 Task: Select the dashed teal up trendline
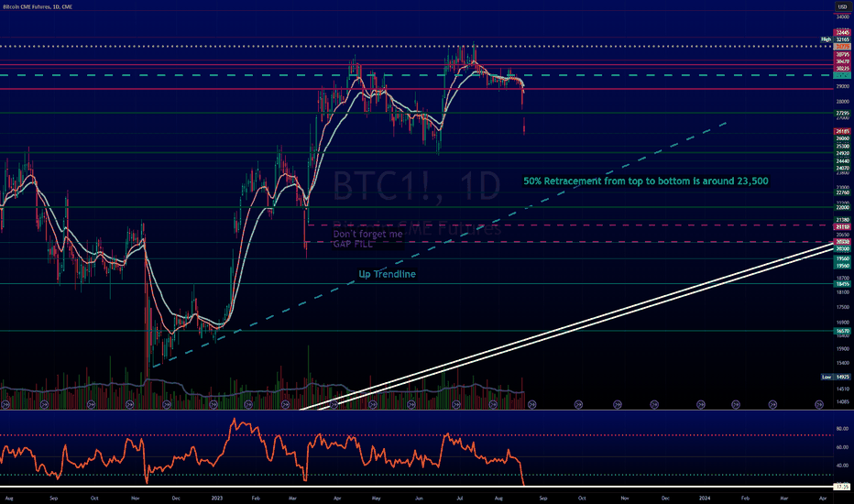(440, 244)
